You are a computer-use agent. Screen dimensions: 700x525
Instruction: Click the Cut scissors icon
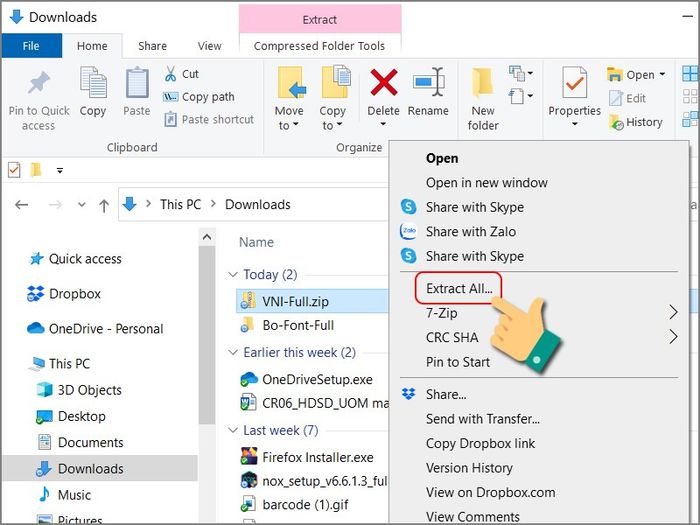pyautogui.click(x=170, y=74)
